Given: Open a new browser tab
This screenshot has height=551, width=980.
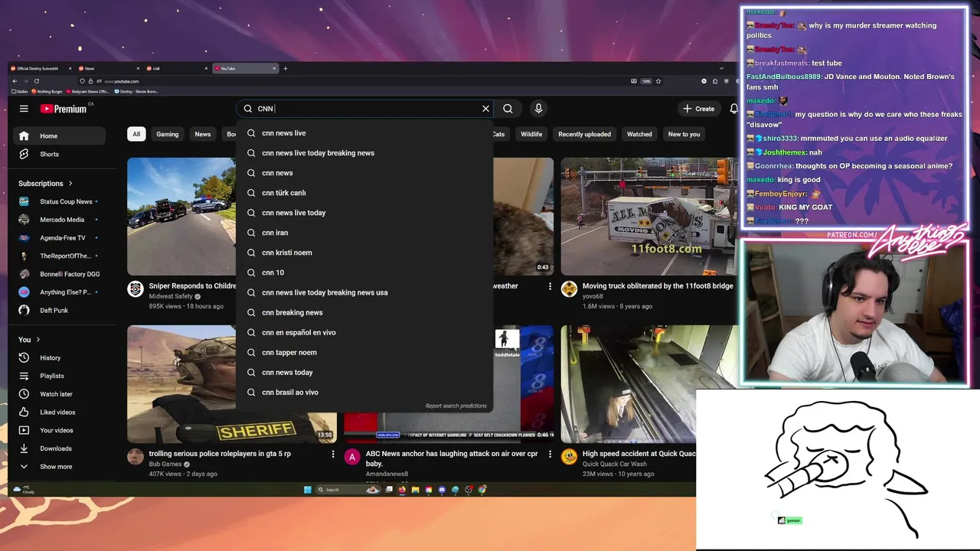Looking at the screenshot, I should [286, 68].
